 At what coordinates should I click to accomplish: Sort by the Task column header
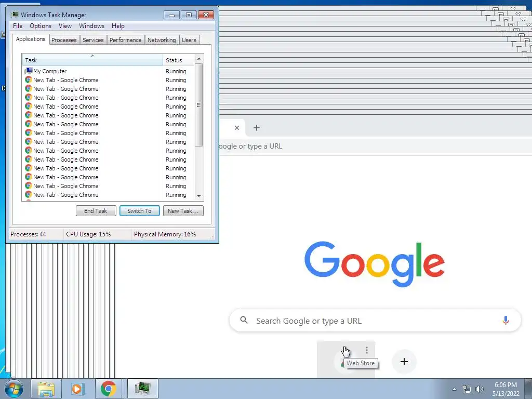pyautogui.click(x=92, y=60)
